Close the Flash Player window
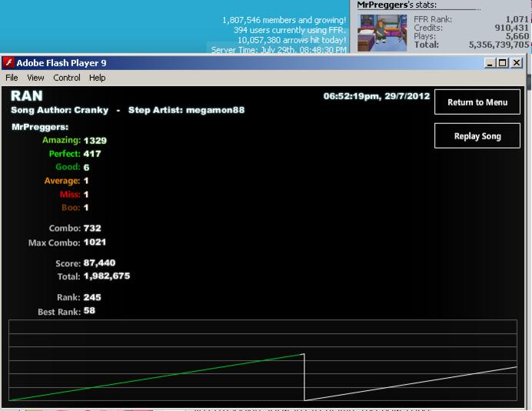The height and width of the screenshot is (411, 532). (517, 63)
